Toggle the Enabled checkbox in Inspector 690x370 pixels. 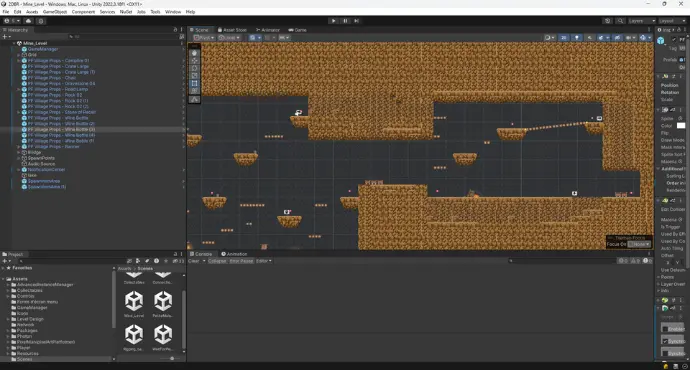point(665,329)
